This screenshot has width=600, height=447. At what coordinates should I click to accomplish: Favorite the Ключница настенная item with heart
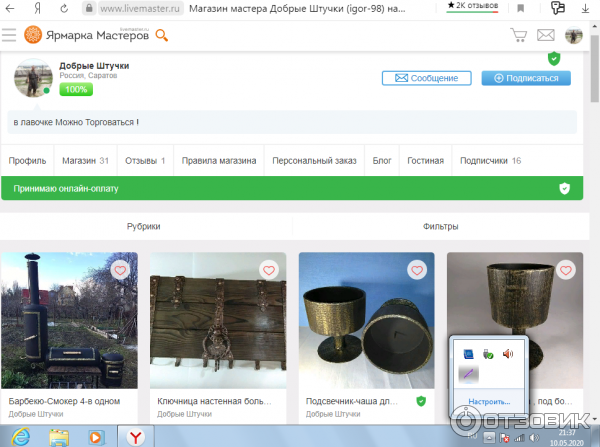coord(268,270)
